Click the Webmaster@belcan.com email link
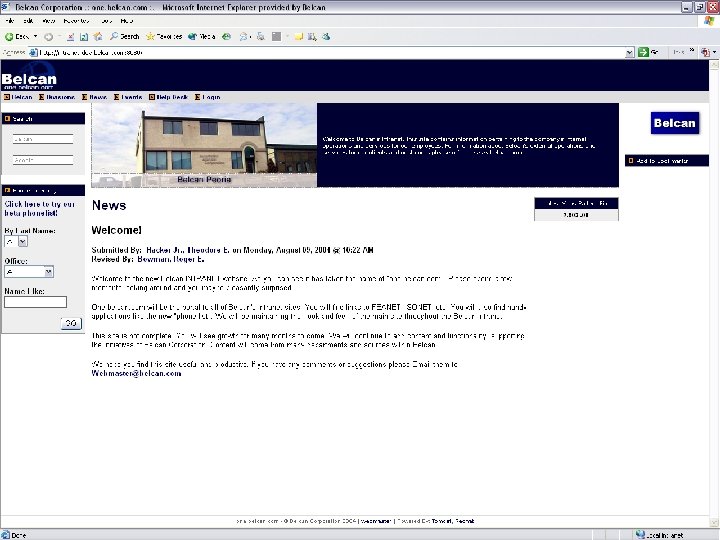 coord(136,374)
